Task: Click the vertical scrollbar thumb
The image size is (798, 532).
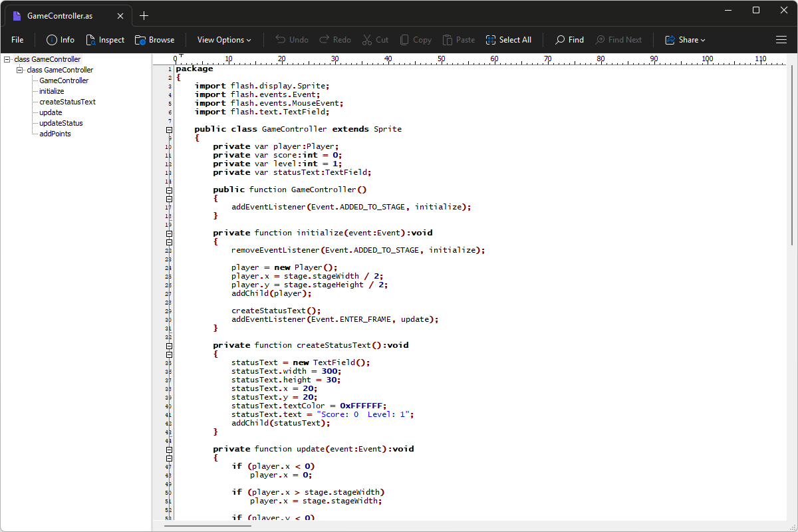Action: [x=792, y=155]
